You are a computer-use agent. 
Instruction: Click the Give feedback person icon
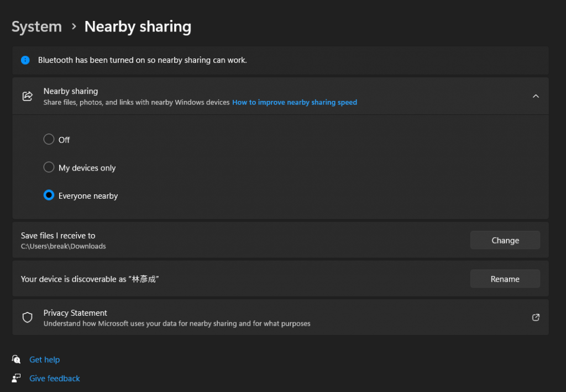(x=17, y=378)
